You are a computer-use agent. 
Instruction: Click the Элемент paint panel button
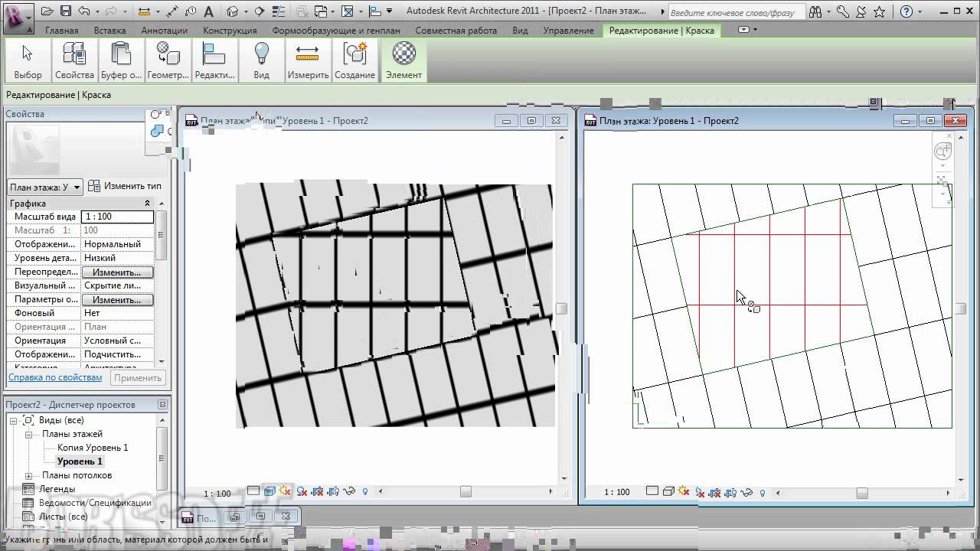(x=403, y=61)
